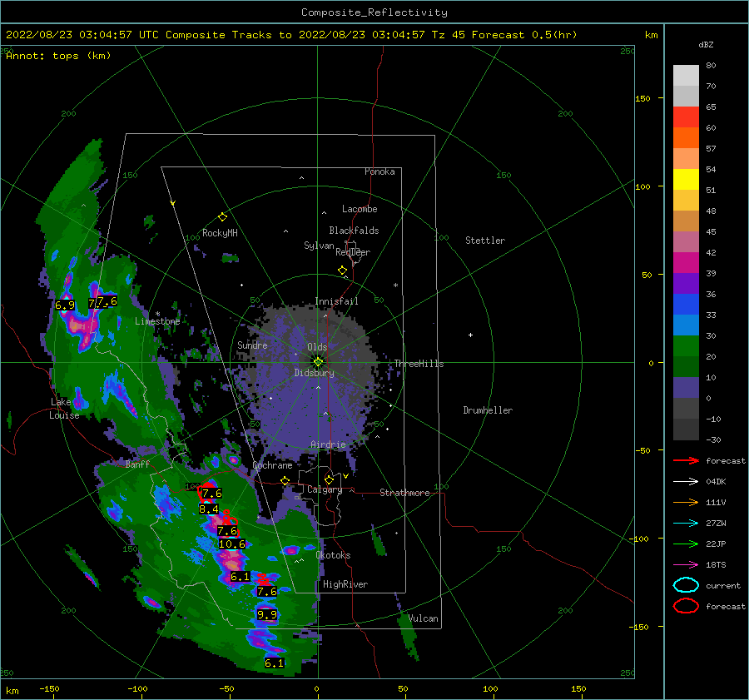Pick the red swatch in dBZ legend
The width and height of the screenshot is (749, 700).
[686, 117]
